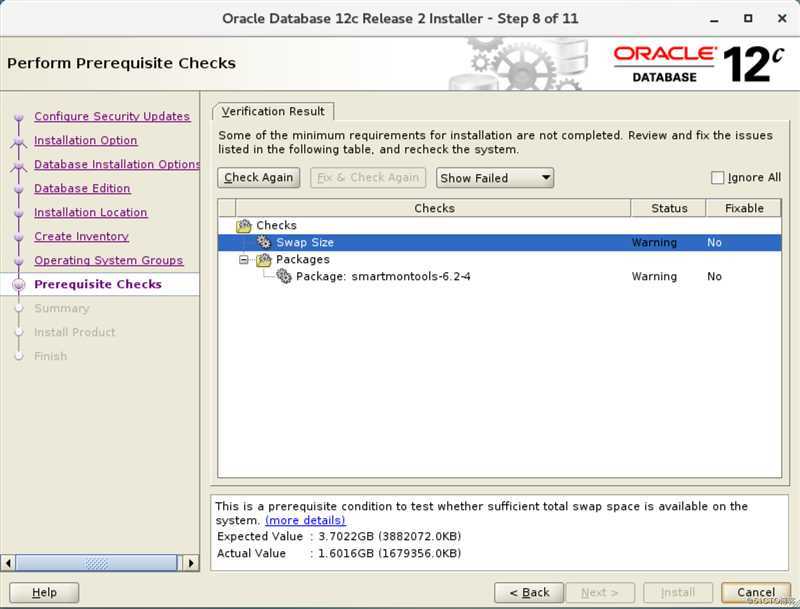800x609 pixels.
Task: Select the Package: smartmontools-6.2-4 row
Action: [x=499, y=276]
